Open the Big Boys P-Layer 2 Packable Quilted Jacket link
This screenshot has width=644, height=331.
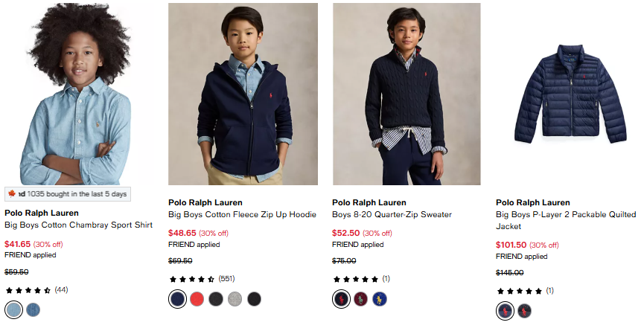point(565,220)
